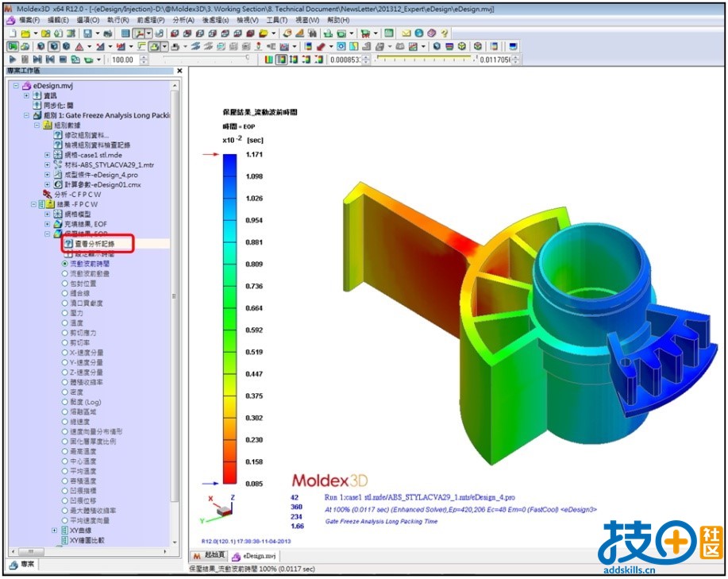Select the 黏度 (Log) radio button

65,402
